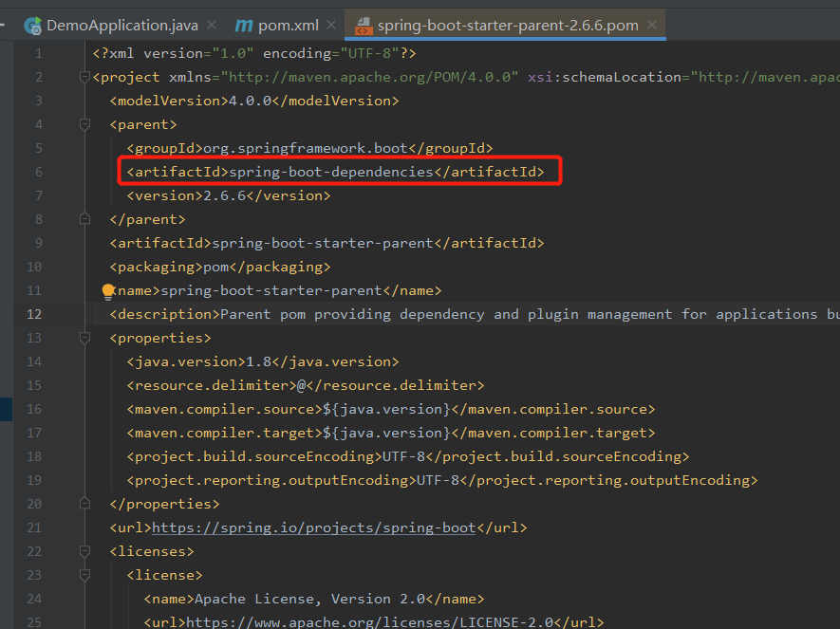Viewport: 840px width, 629px height.
Task: Click the xmlns maven.apache.org/POM/4.0.0 attribute value
Action: click(369, 77)
